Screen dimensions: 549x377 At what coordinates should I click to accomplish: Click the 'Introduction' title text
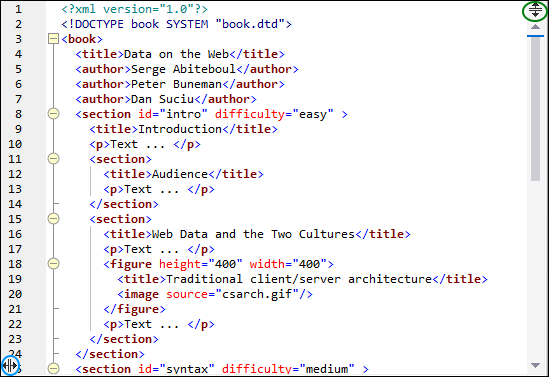tap(180, 130)
